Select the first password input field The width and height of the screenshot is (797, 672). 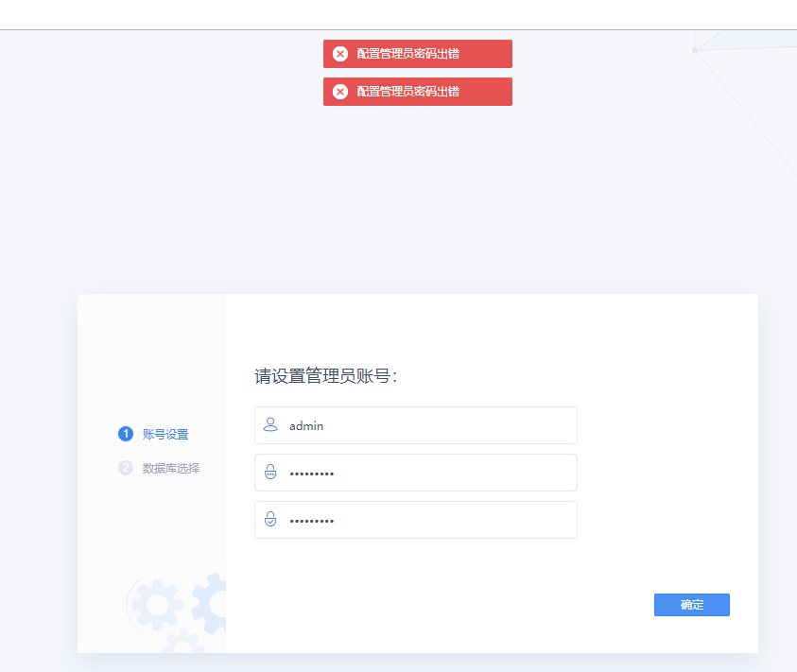tap(416, 473)
